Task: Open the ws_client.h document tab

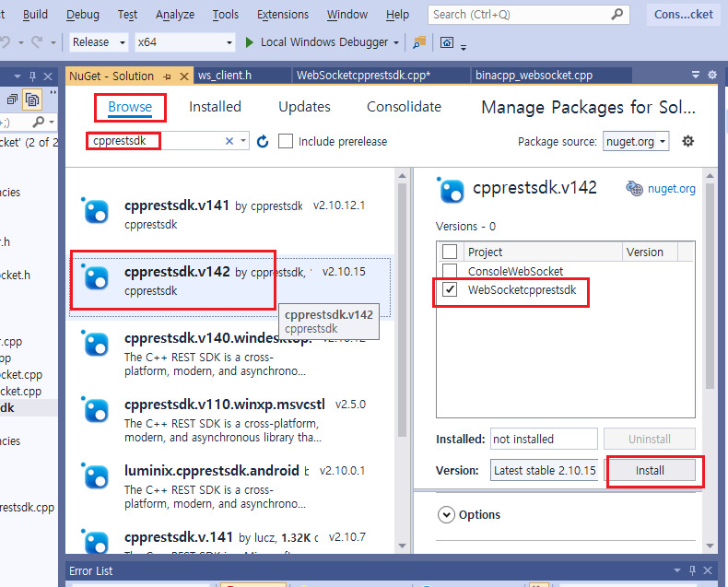Action: tap(243, 76)
